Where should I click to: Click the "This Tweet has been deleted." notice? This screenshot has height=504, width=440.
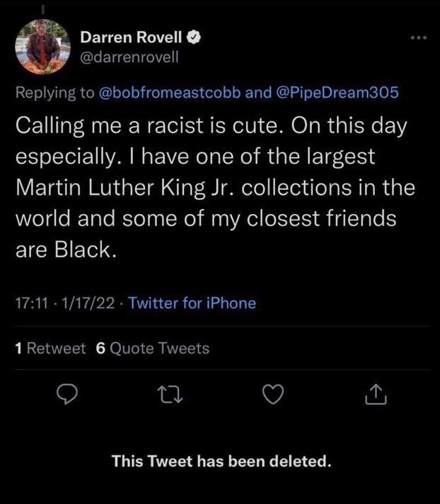(221, 462)
